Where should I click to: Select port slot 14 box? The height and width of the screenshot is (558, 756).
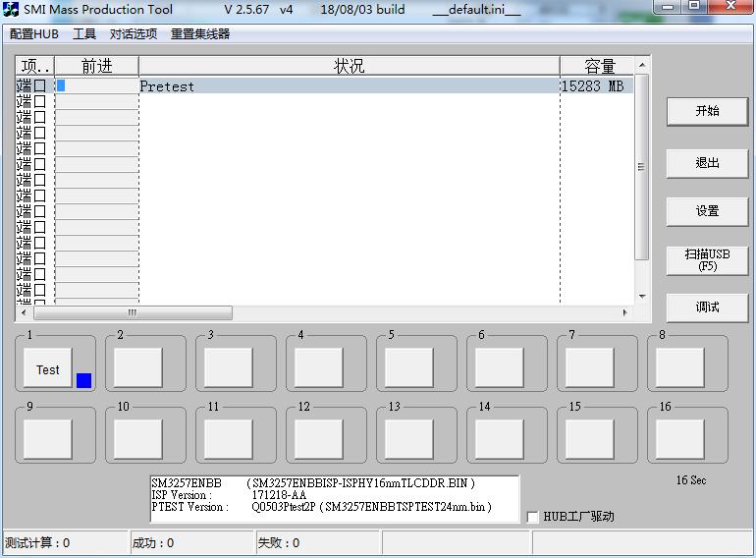click(x=499, y=439)
